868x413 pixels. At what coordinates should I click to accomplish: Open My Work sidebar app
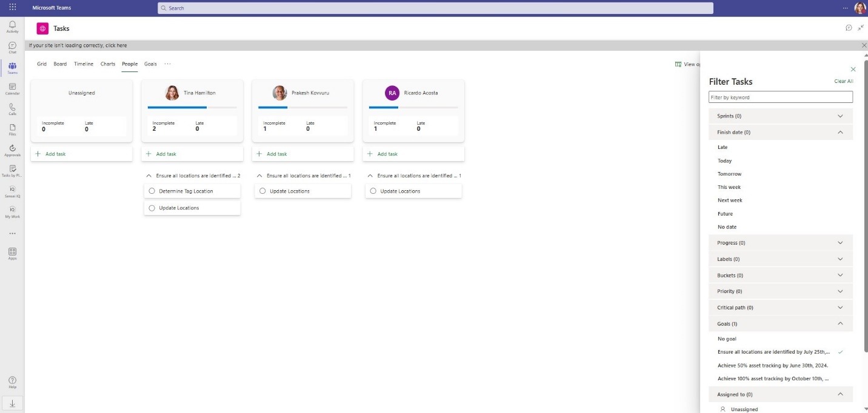point(12,213)
